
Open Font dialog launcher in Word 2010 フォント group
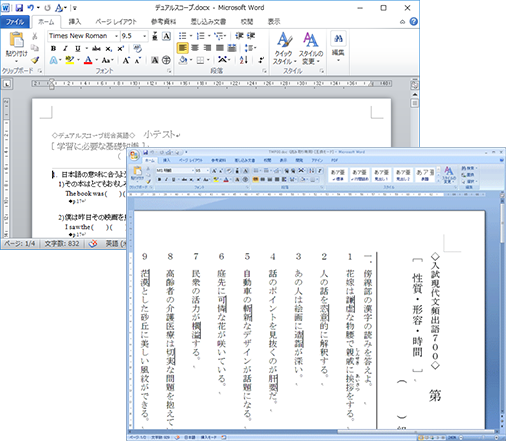point(169,71)
